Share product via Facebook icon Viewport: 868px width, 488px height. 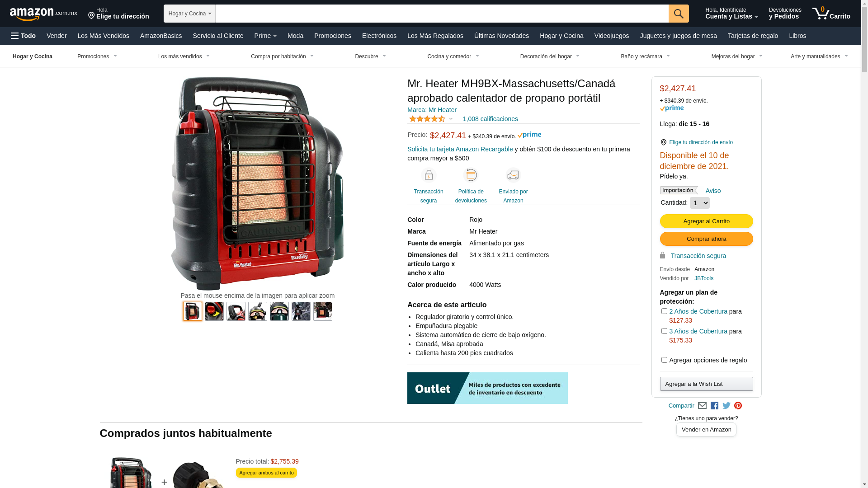[714, 406]
